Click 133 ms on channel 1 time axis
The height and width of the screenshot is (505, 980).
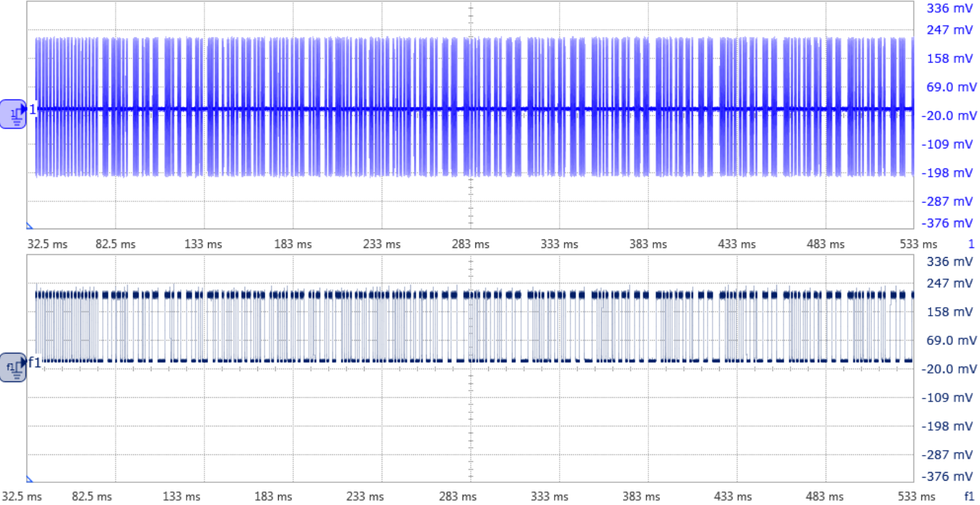[x=204, y=244]
